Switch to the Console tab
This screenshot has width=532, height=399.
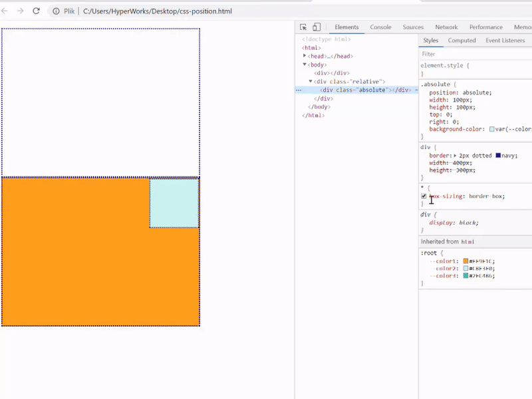pyautogui.click(x=380, y=27)
